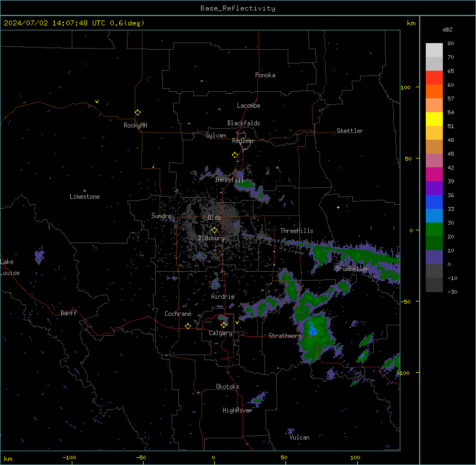
Task: Click the Airdrie map label
Action: (x=223, y=297)
